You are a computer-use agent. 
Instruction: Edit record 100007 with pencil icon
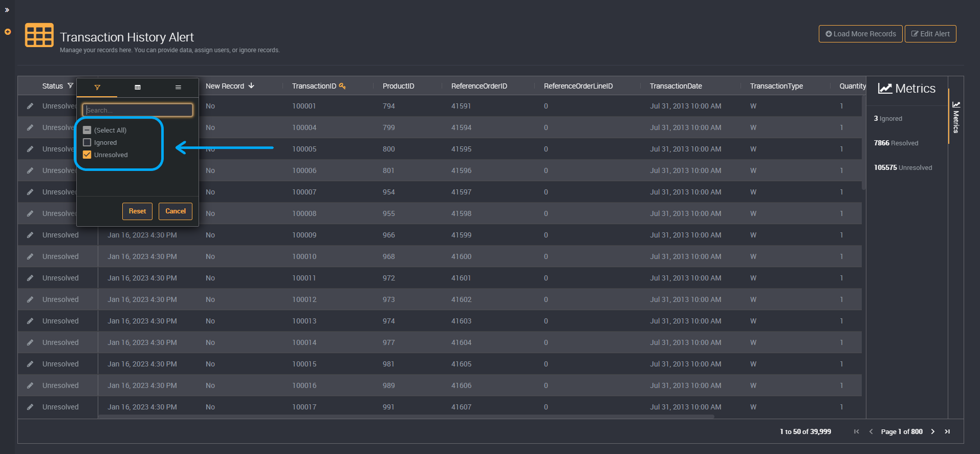pyautogui.click(x=30, y=192)
